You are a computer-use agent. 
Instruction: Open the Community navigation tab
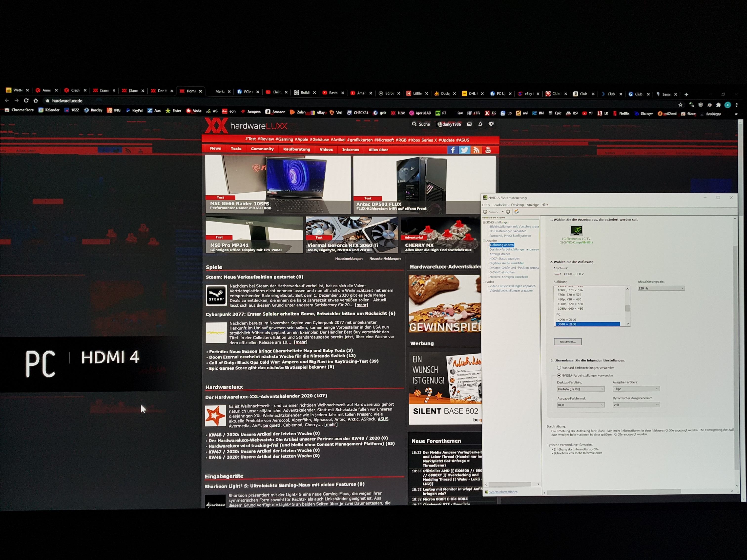pos(262,149)
